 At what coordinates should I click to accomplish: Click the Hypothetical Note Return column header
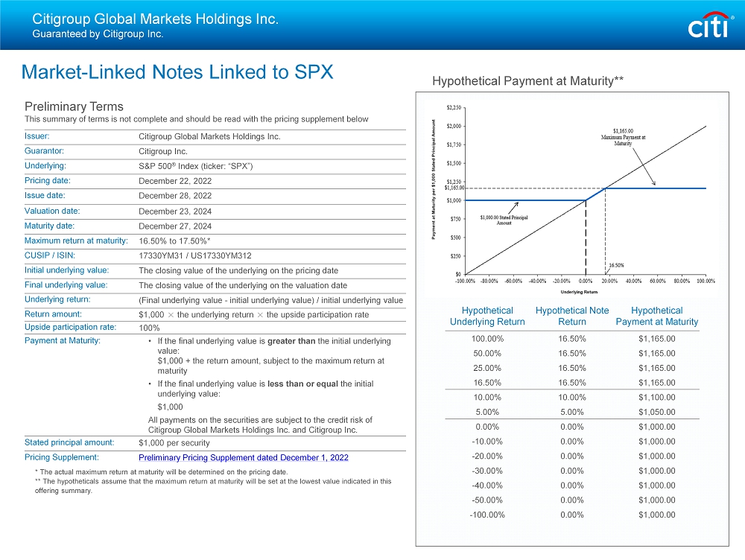coord(572,316)
